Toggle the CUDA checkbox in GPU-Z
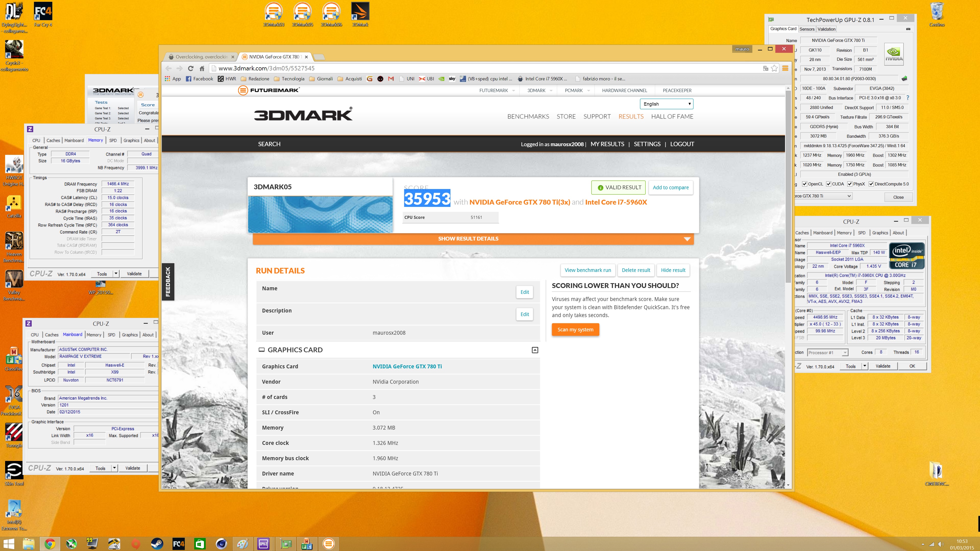Screen dimensions: 980x551 829,184
